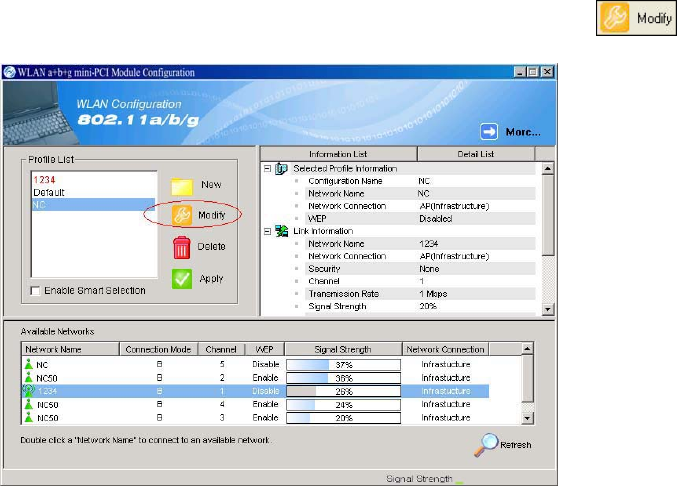Switch to the Detail List tab
This screenshot has width=677, height=486.
[x=476, y=154]
